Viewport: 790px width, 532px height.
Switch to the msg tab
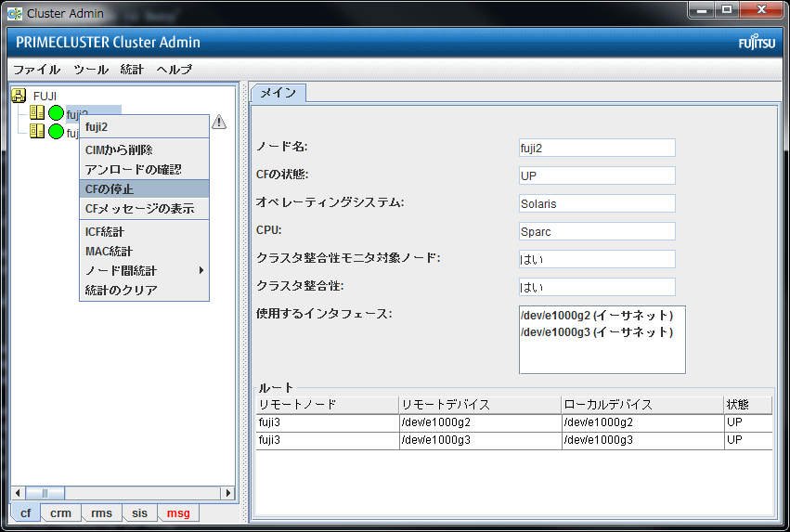[x=178, y=513]
